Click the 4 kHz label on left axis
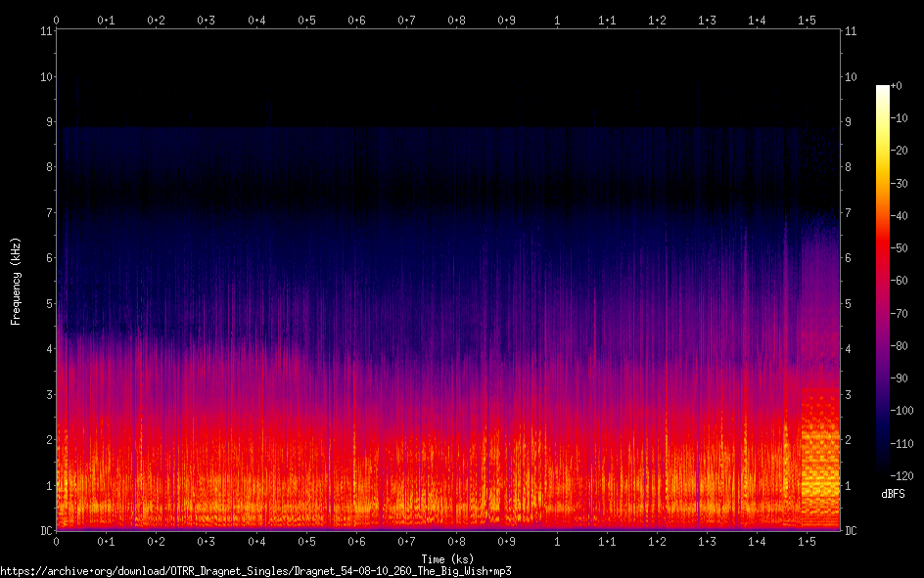The height and width of the screenshot is (578, 924). tap(48, 349)
